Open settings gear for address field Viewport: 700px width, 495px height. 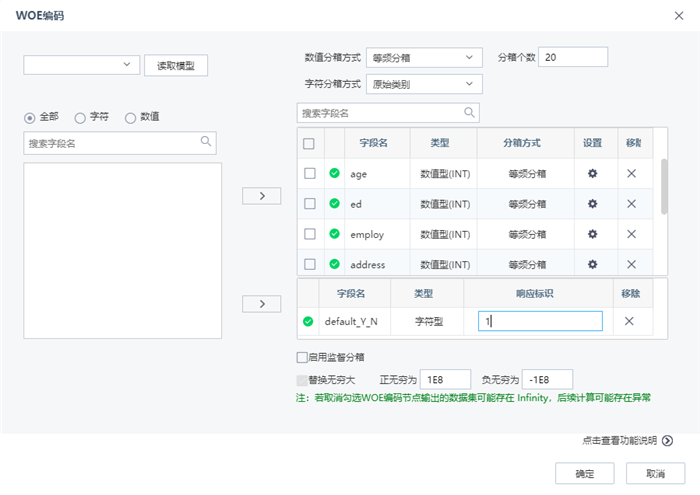tap(592, 264)
